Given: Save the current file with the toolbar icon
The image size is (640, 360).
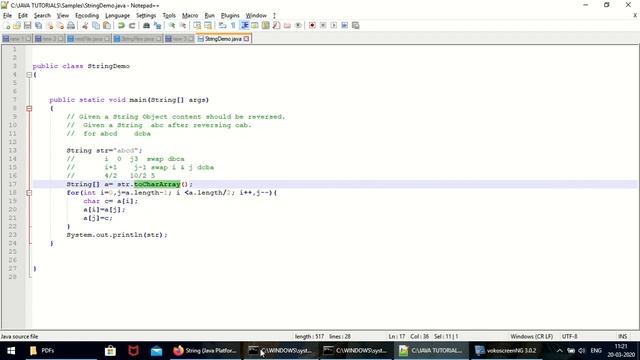Looking at the screenshot, I should pos(27,25).
